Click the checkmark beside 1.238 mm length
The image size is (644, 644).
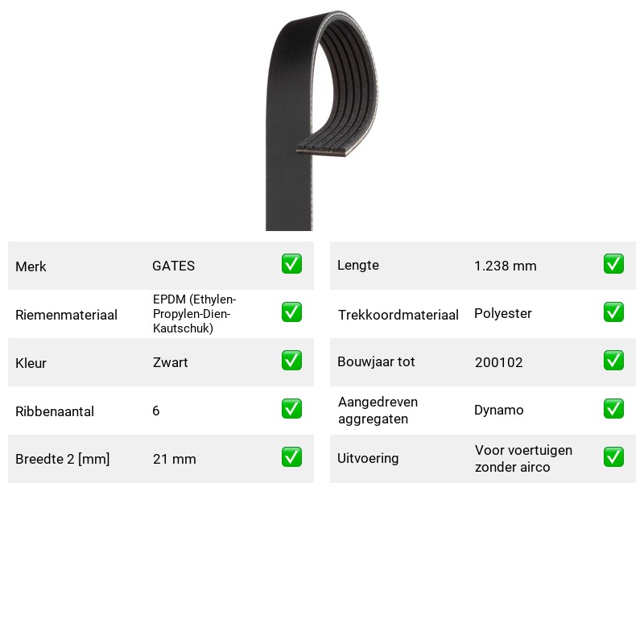(613, 264)
